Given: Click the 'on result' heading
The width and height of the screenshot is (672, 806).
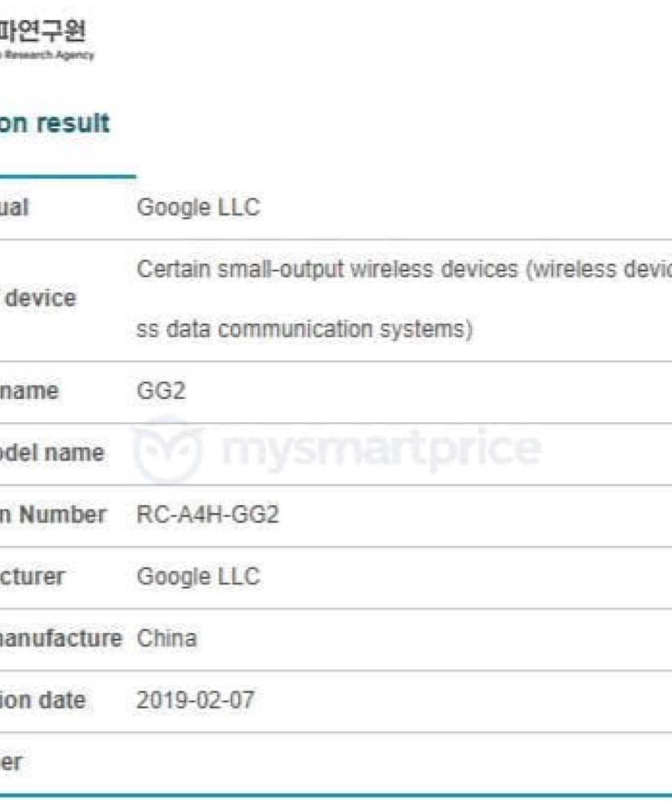Looking at the screenshot, I should tap(55, 123).
